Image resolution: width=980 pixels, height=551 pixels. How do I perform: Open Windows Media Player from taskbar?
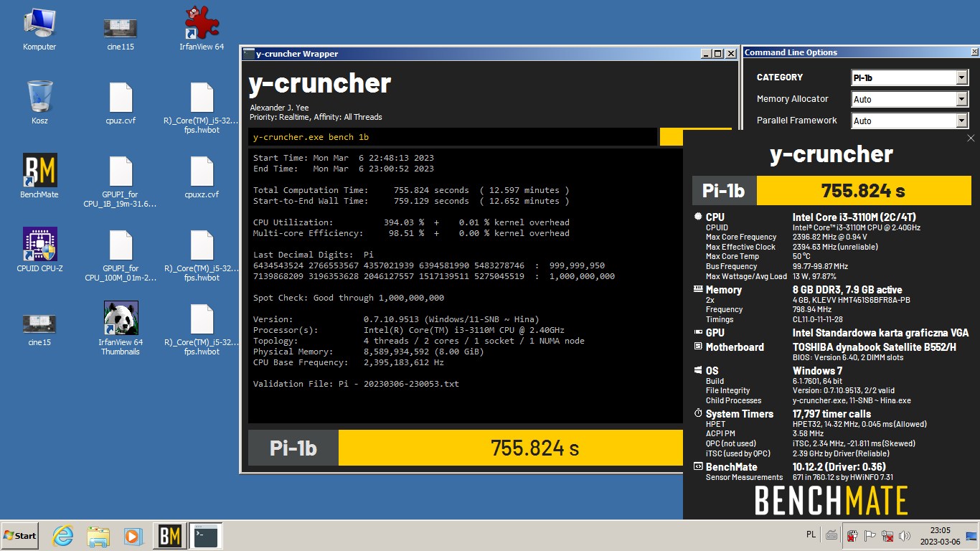tap(133, 536)
